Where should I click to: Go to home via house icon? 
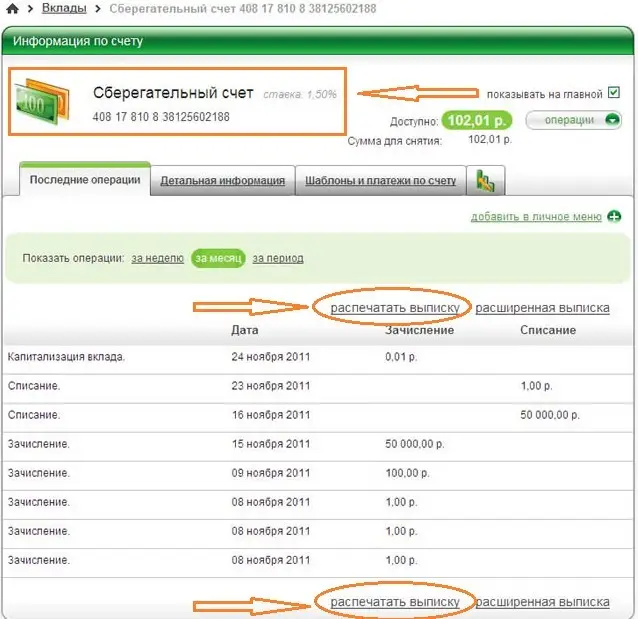(13, 9)
